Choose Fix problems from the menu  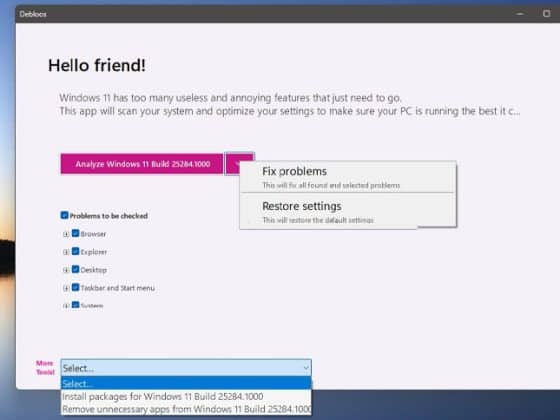tap(348, 178)
